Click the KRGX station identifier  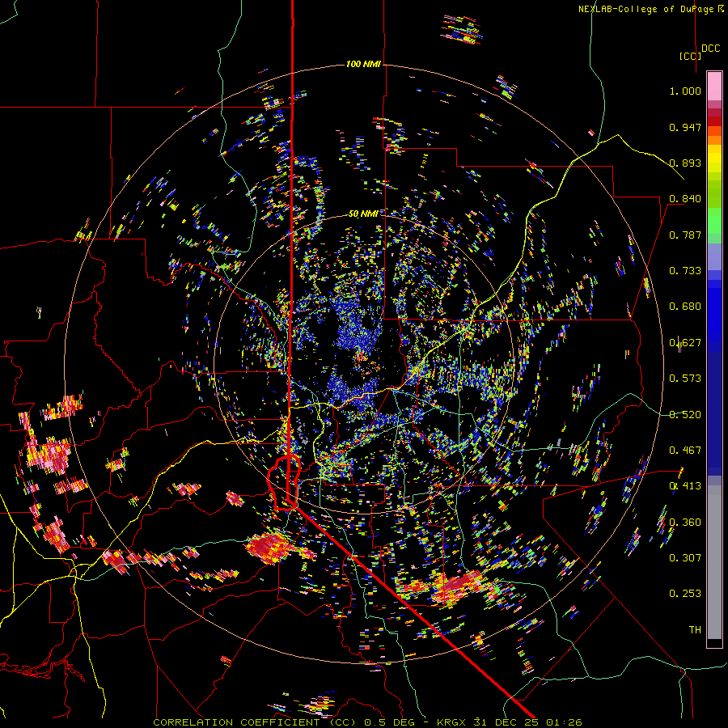[451, 722]
